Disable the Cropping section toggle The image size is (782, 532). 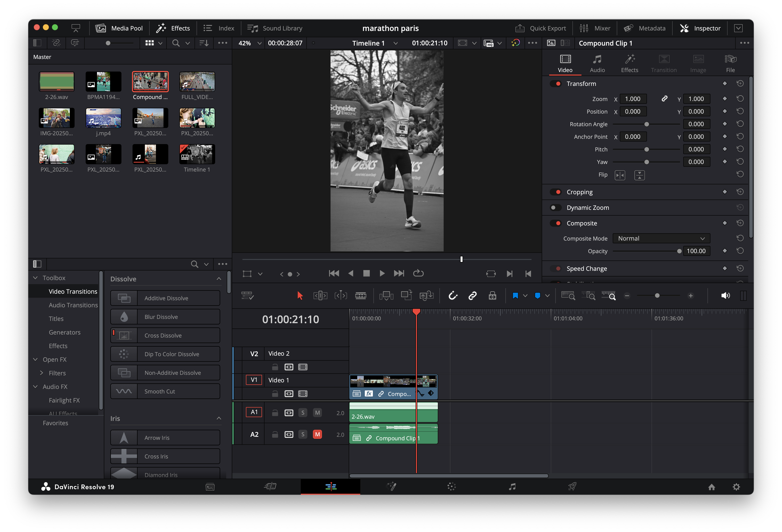tap(556, 192)
